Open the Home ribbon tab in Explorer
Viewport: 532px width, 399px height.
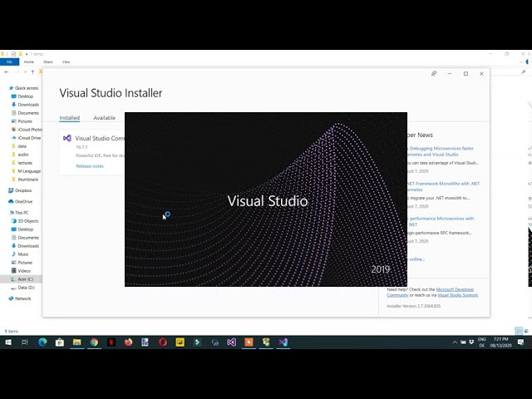[29, 62]
